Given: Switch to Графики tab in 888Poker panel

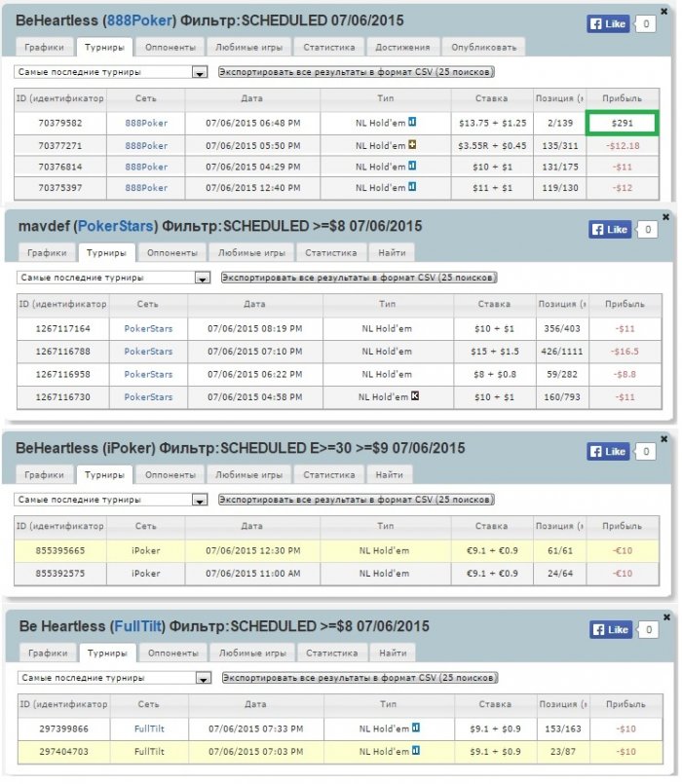Looking at the screenshot, I should [44, 47].
